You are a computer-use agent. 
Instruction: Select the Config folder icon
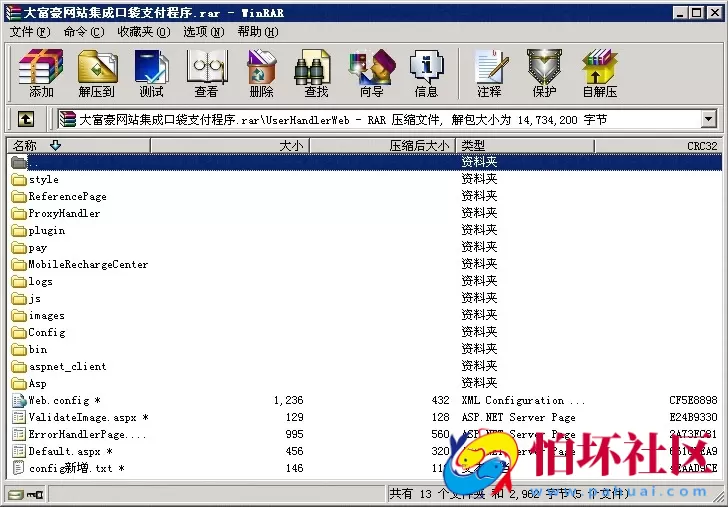pyautogui.click(x=19, y=332)
